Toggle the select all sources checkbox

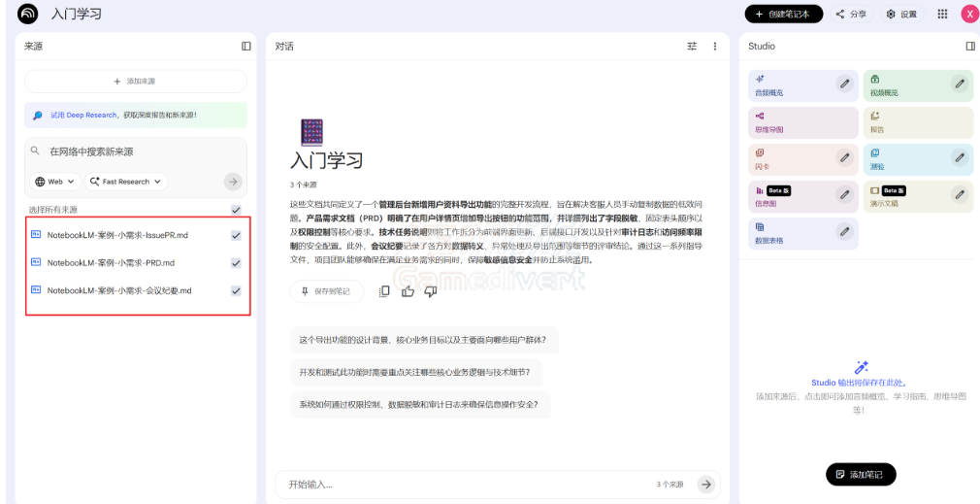(x=236, y=210)
